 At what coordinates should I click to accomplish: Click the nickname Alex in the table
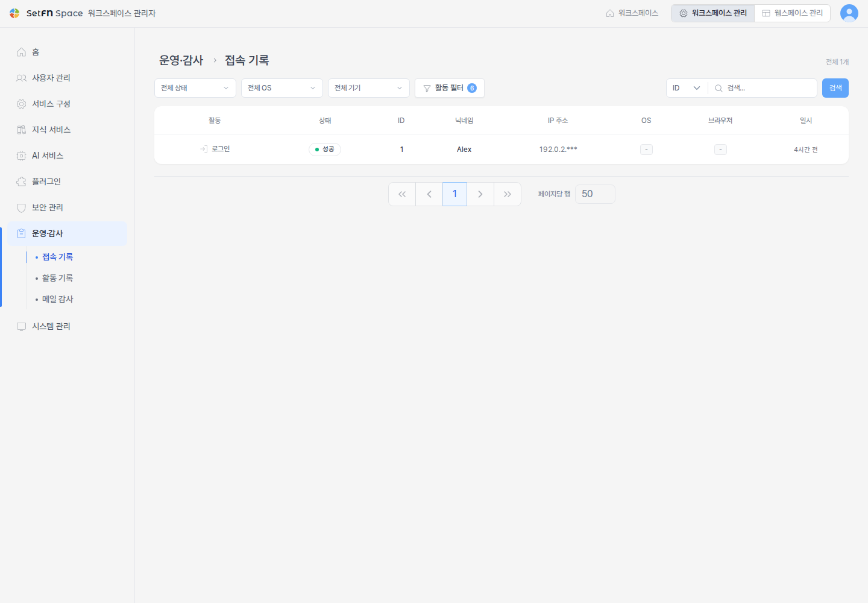coord(464,150)
